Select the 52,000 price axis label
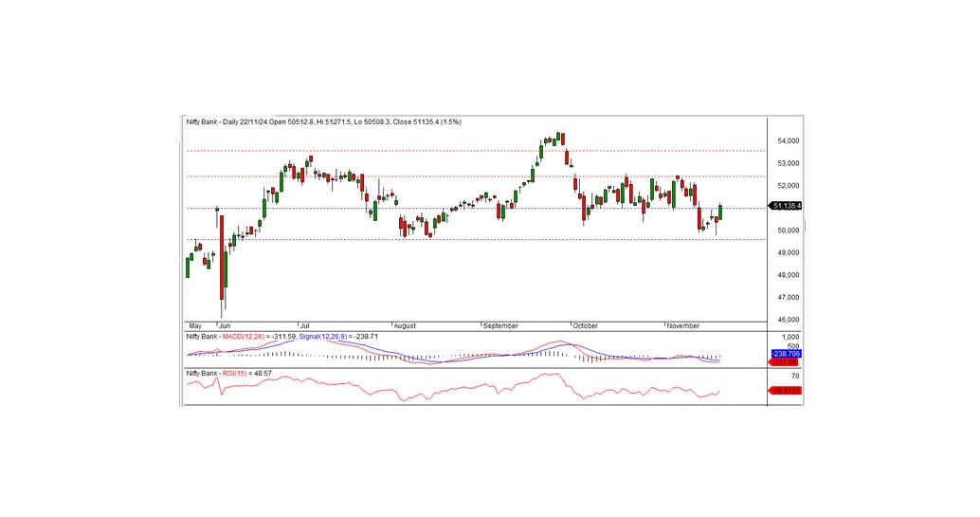The width and height of the screenshot is (980, 517). [x=788, y=186]
